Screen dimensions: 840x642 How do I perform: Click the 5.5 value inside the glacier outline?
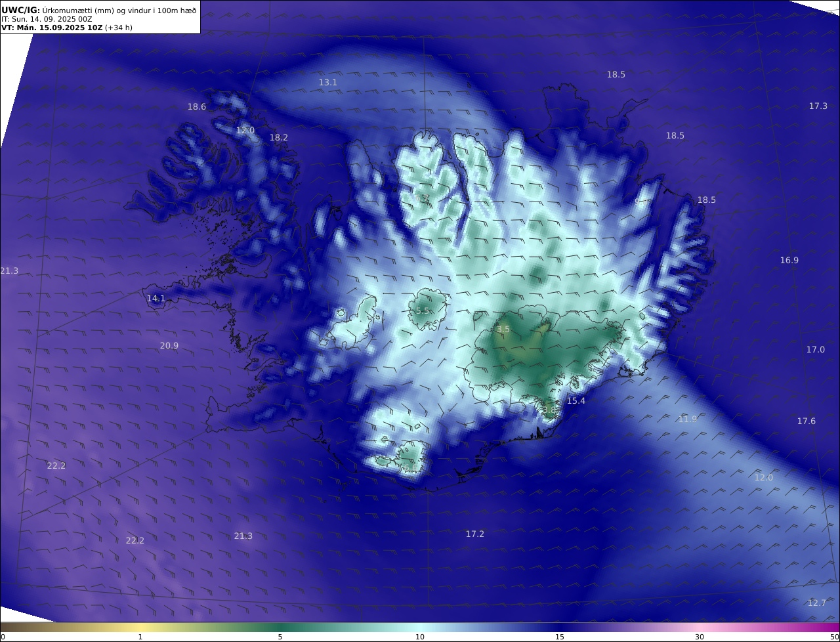click(x=423, y=310)
